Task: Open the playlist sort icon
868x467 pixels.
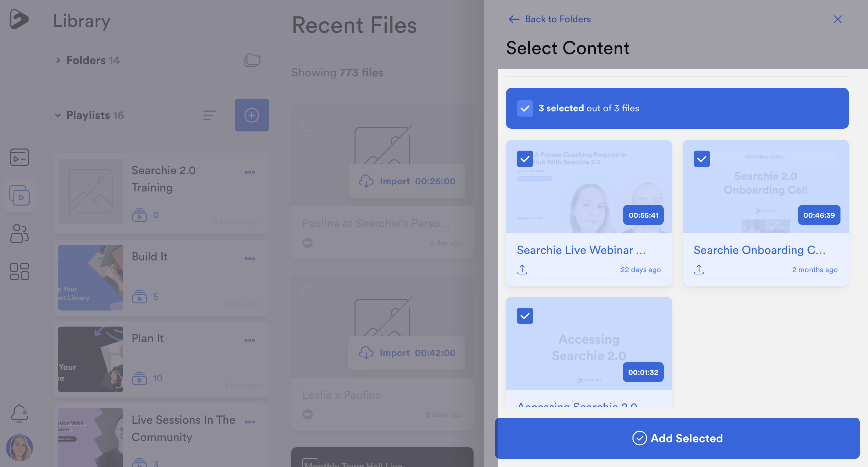Action: tap(210, 115)
